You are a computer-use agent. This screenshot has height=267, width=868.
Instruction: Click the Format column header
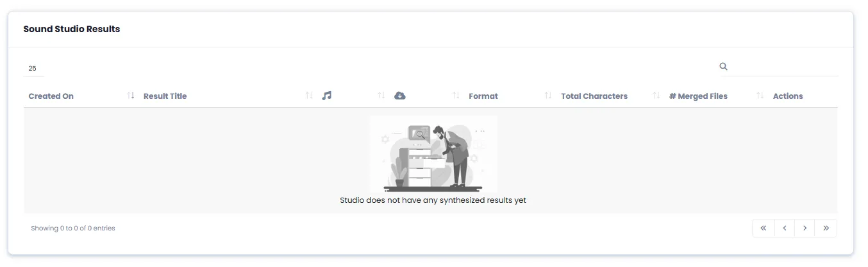point(483,96)
